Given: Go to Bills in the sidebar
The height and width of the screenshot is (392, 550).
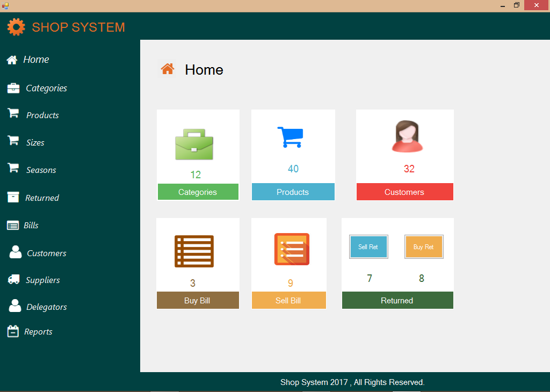Looking at the screenshot, I should (31, 226).
